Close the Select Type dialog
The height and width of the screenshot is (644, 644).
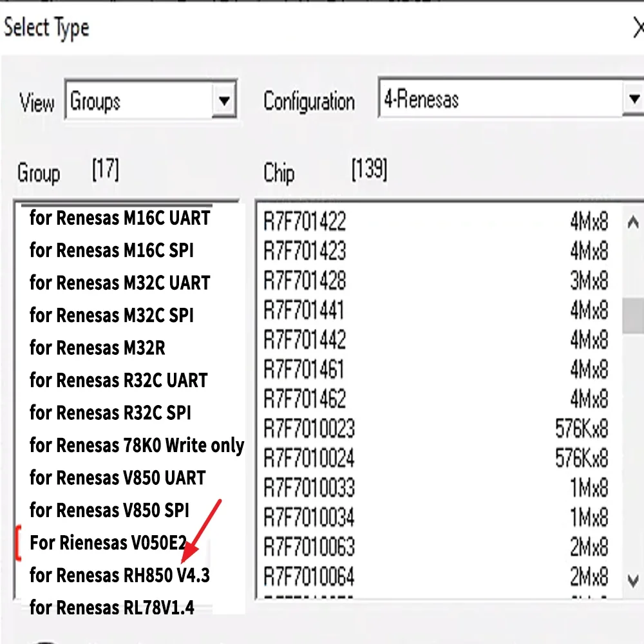pyautogui.click(x=638, y=29)
